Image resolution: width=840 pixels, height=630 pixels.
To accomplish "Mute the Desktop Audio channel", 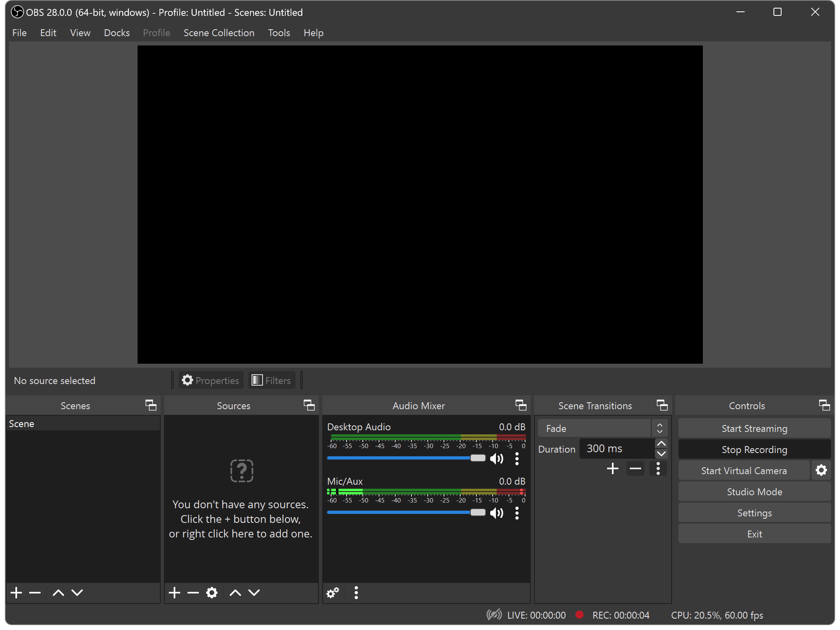I will (x=496, y=458).
